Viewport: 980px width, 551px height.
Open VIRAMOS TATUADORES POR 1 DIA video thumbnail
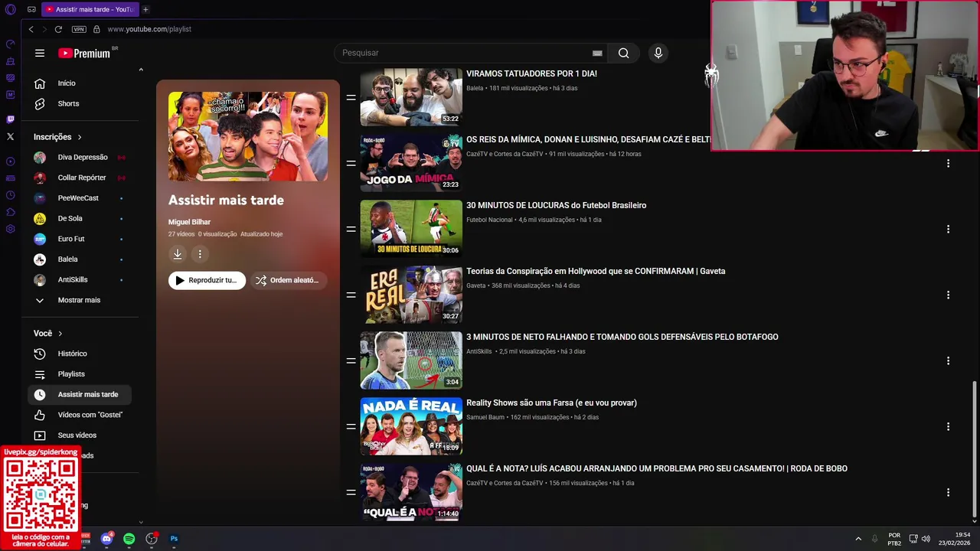411,97
